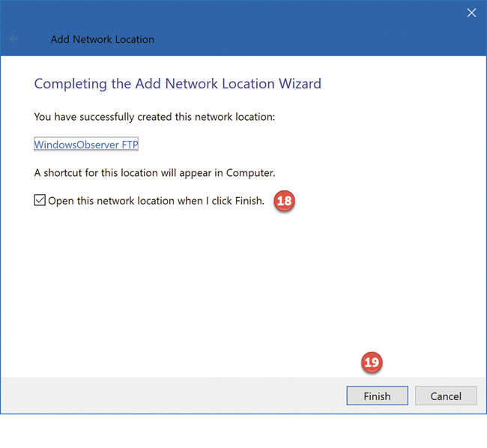Click the 'Open this network location' label text

[156, 201]
